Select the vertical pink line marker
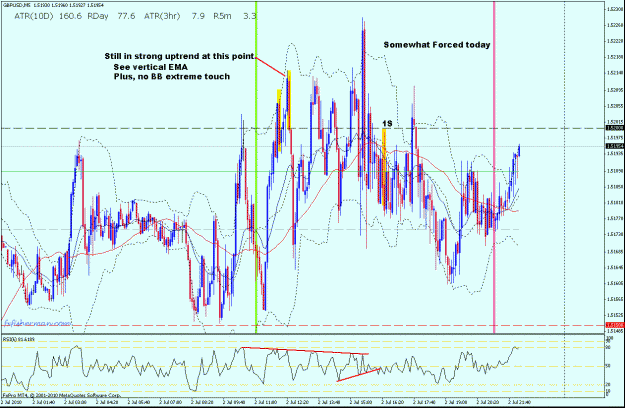Screen dimensions: 625x408 point(494,167)
